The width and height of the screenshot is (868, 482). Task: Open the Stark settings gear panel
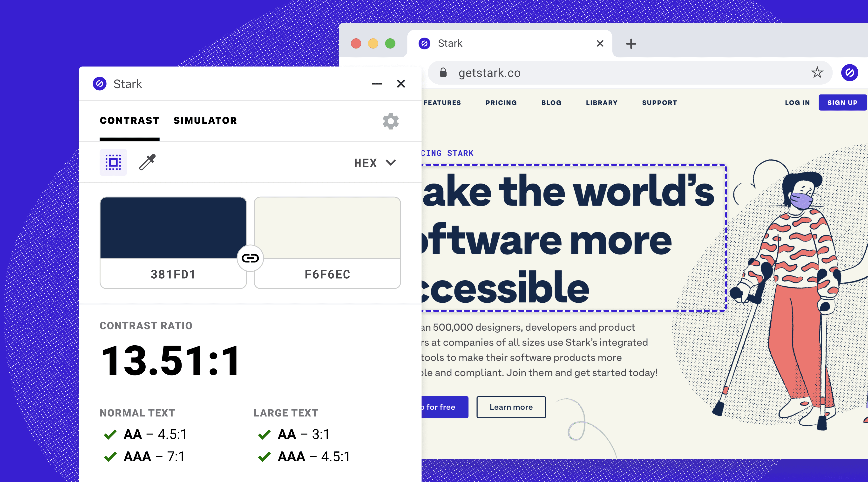391,121
